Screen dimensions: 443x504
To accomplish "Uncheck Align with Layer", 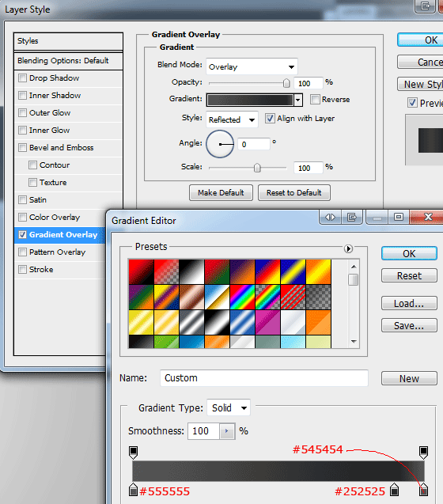I will [x=270, y=119].
